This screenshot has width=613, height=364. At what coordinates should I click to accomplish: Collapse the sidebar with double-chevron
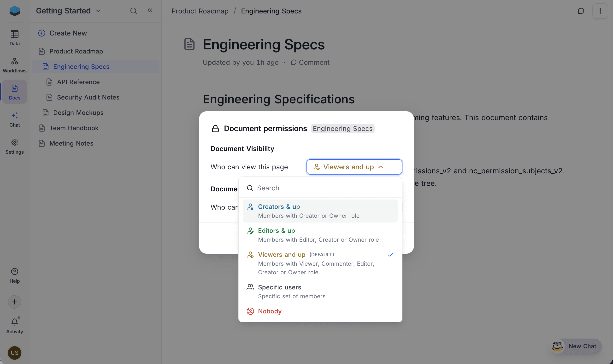150,11
